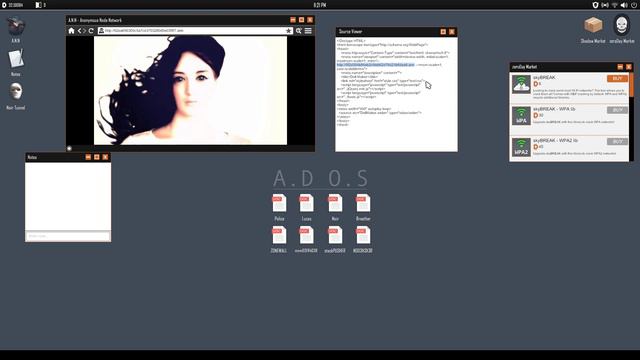640x360 pixels.
Task: Click the woman's portrait image in browser
Action: 191,90
